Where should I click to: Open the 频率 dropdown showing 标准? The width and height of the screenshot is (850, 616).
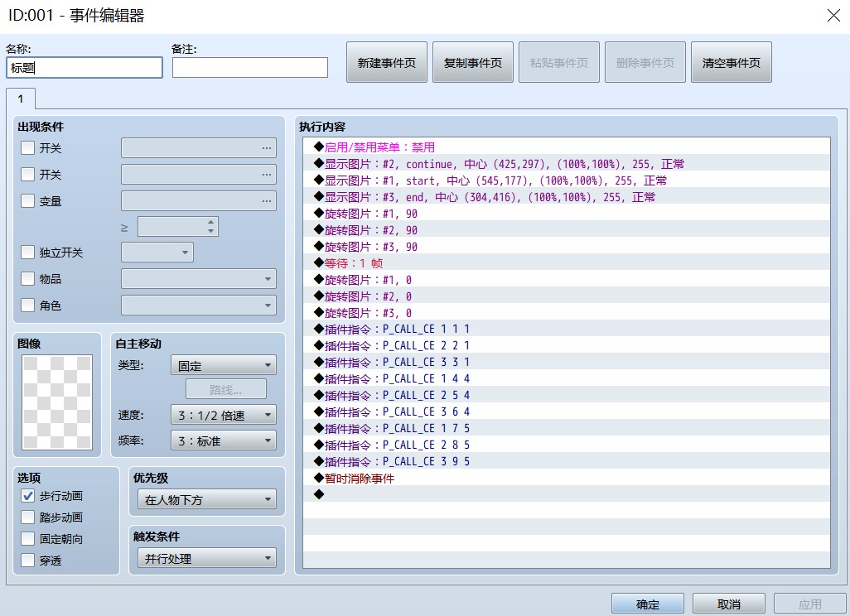[x=224, y=441]
